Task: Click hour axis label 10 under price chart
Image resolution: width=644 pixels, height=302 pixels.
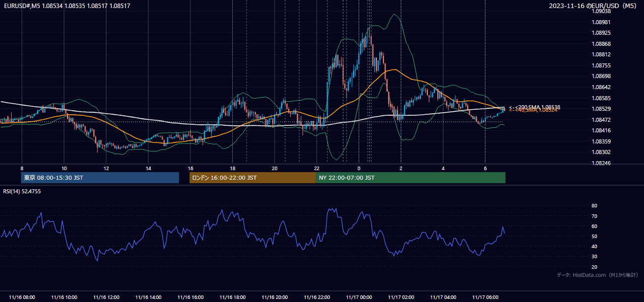Action: pos(64,168)
